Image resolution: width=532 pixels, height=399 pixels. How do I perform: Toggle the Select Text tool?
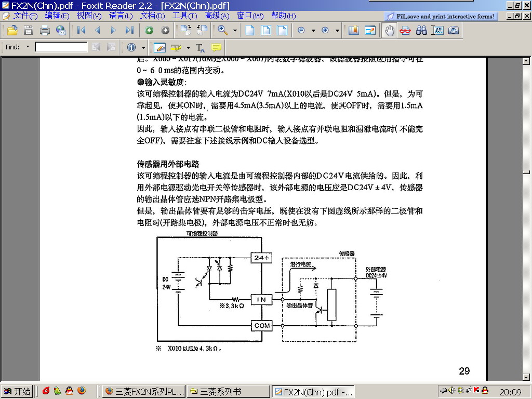click(x=437, y=30)
